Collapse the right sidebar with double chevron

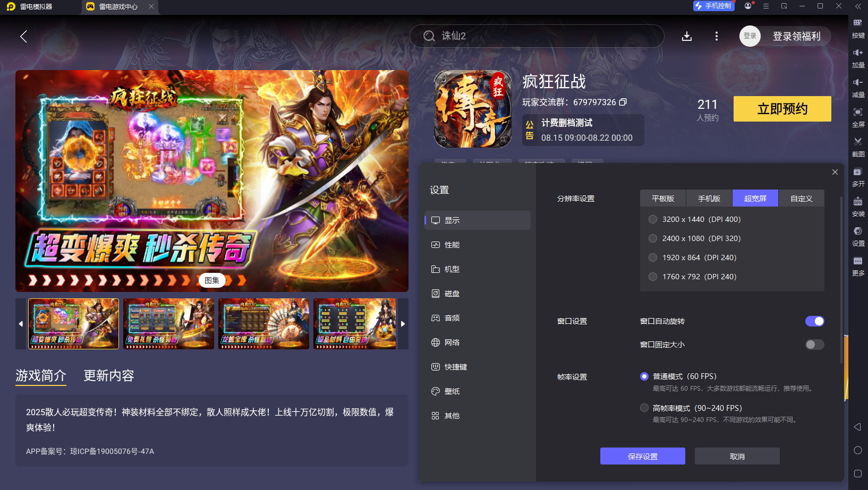[857, 6]
